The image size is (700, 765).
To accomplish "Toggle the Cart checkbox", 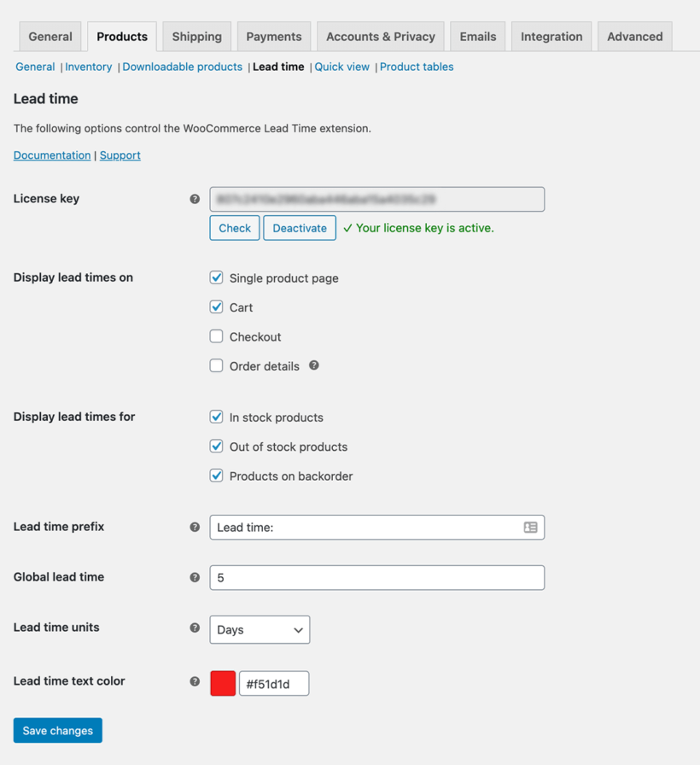I will click(x=216, y=307).
